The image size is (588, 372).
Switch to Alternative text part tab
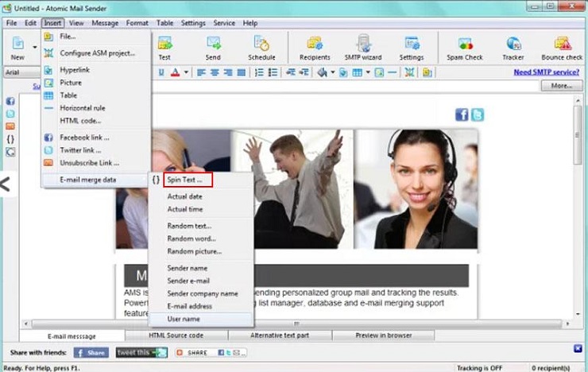point(280,335)
